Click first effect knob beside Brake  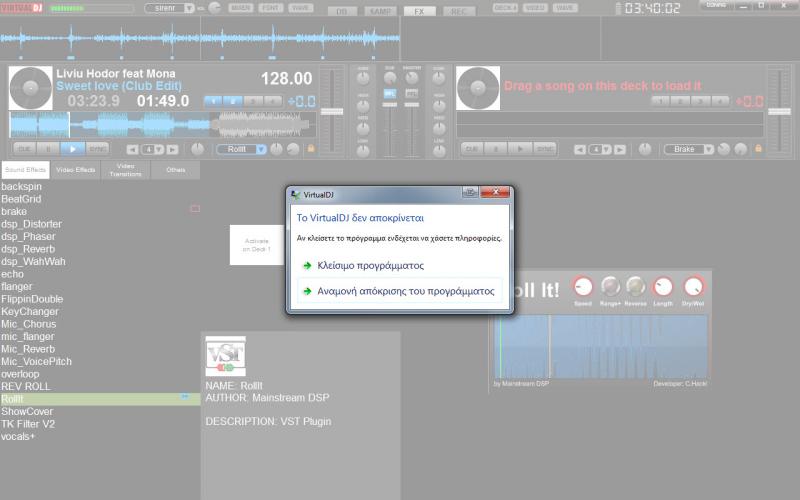pos(723,149)
